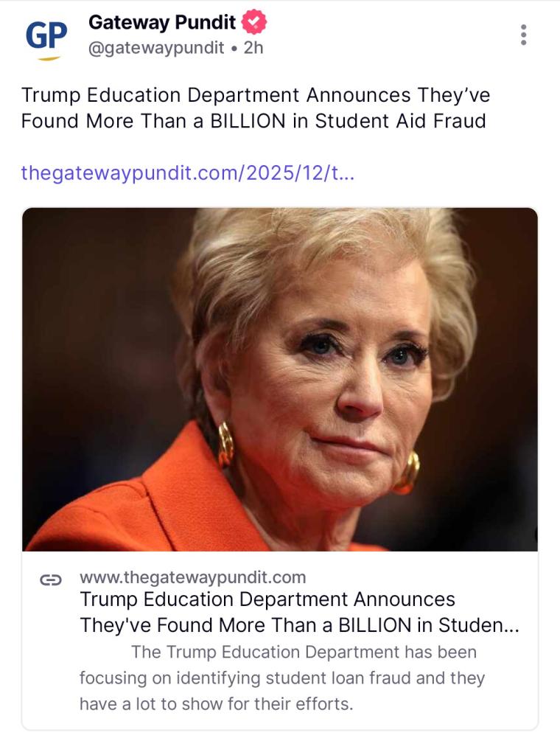Open the article preview photo
The width and height of the screenshot is (560, 755).
pyautogui.click(x=280, y=379)
